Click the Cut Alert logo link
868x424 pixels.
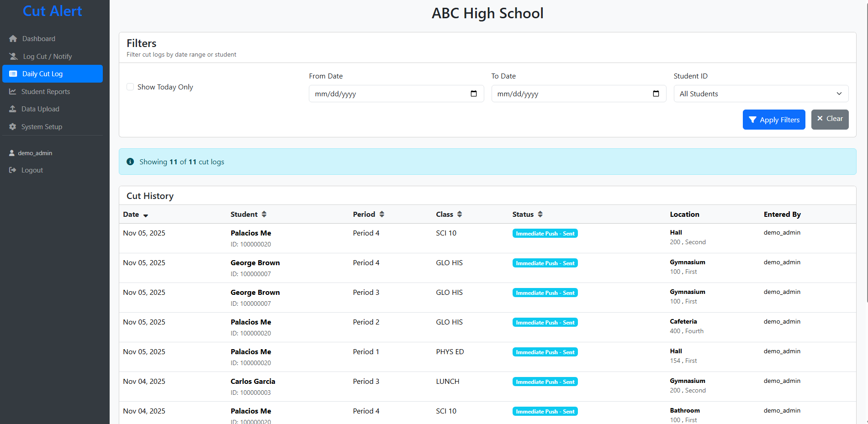tap(53, 11)
